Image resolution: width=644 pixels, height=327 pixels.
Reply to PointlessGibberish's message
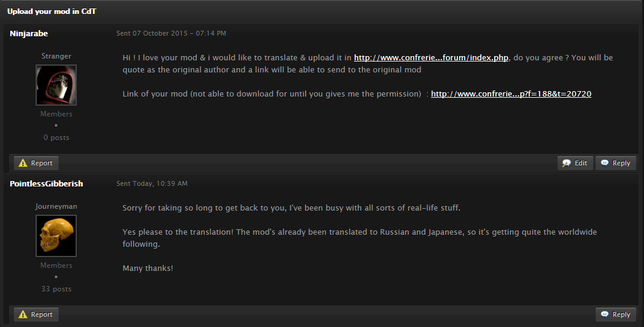pos(616,314)
